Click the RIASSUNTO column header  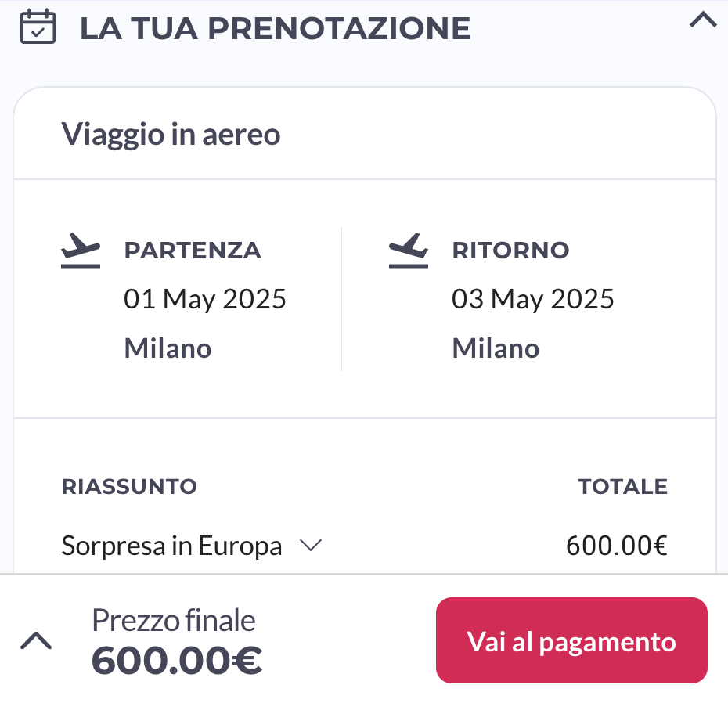tap(129, 487)
